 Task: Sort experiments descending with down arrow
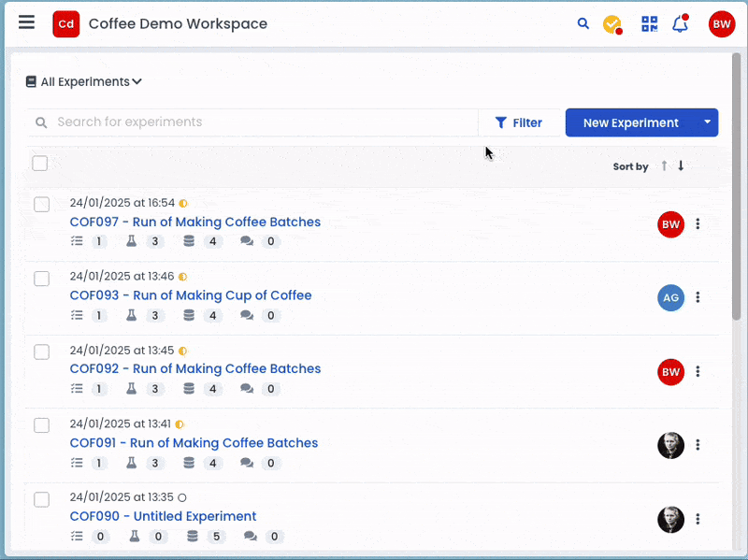[681, 165]
